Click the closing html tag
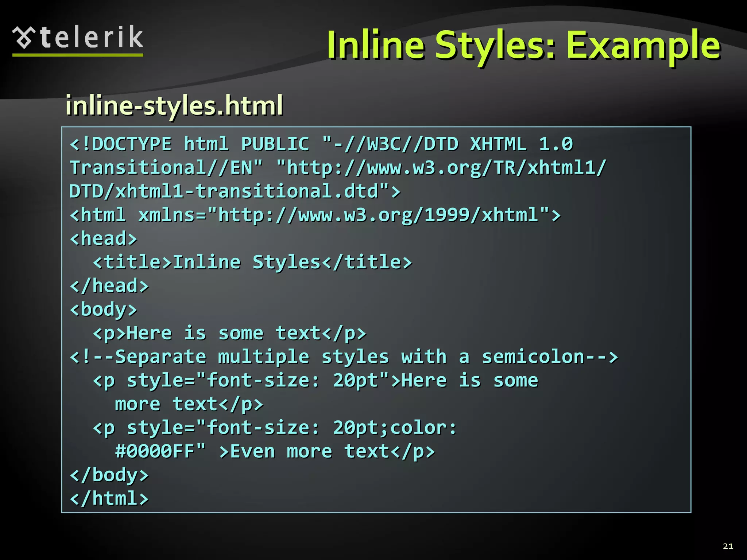747x560 pixels. pyautogui.click(x=109, y=498)
